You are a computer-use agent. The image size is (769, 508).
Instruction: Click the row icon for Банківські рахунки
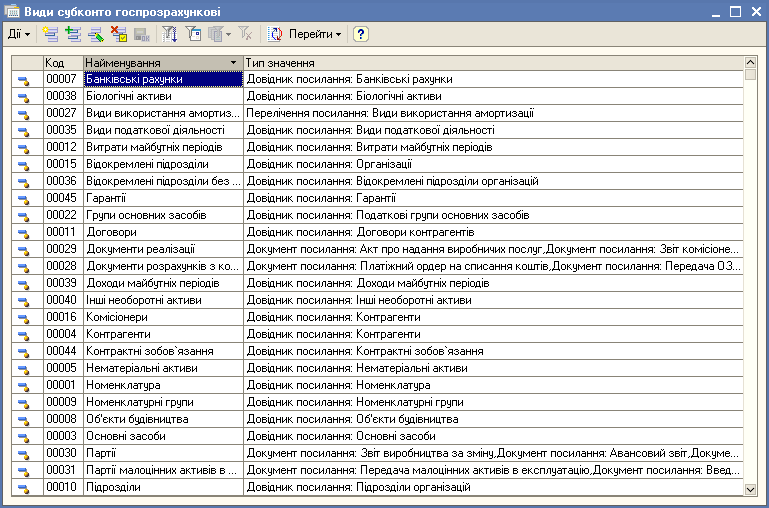tap(24, 80)
